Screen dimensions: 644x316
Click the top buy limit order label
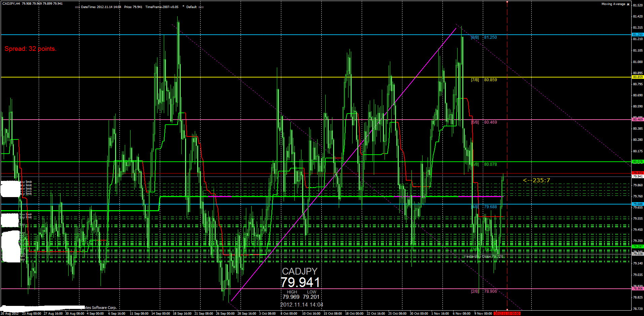26,182
